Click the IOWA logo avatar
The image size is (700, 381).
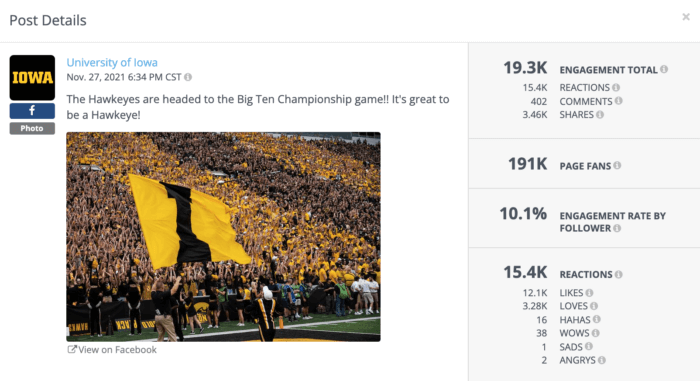pos(32,78)
